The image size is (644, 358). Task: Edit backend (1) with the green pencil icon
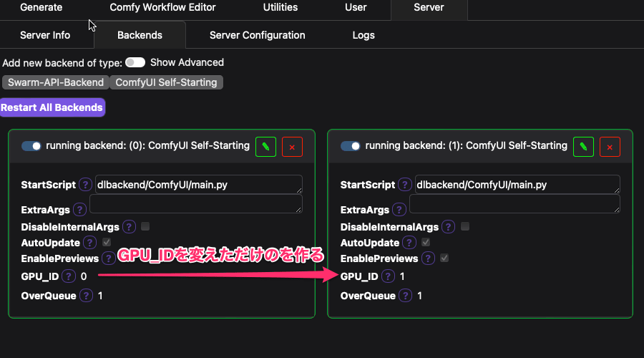pyautogui.click(x=583, y=147)
